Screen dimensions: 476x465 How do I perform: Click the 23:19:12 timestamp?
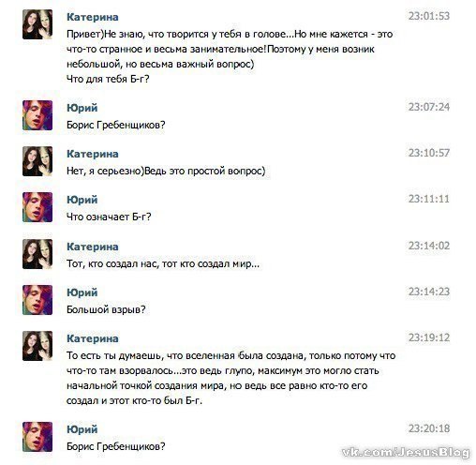coord(429,337)
